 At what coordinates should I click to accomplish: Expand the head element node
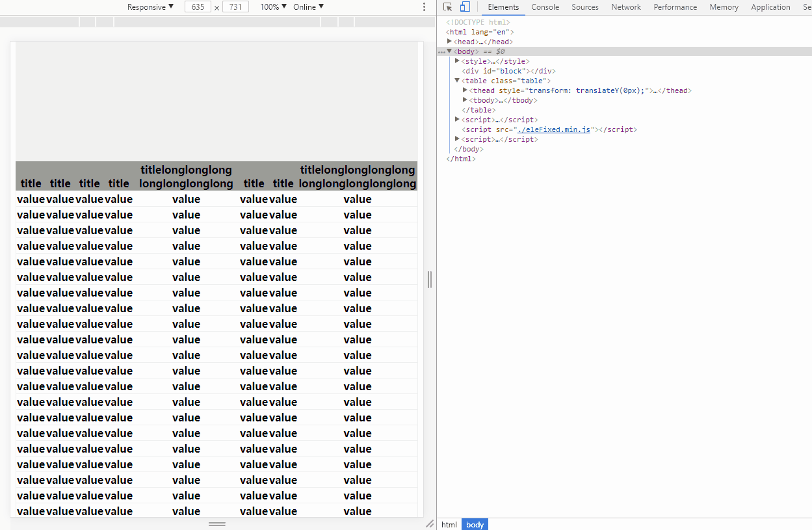pos(449,42)
